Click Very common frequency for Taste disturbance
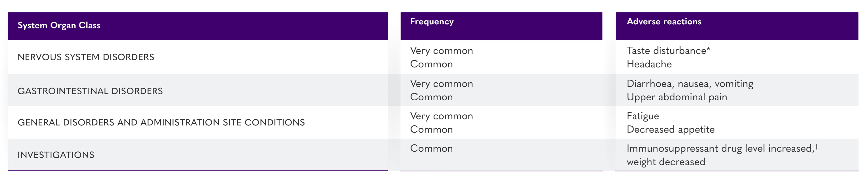This screenshot has width=868, height=181. (x=441, y=51)
